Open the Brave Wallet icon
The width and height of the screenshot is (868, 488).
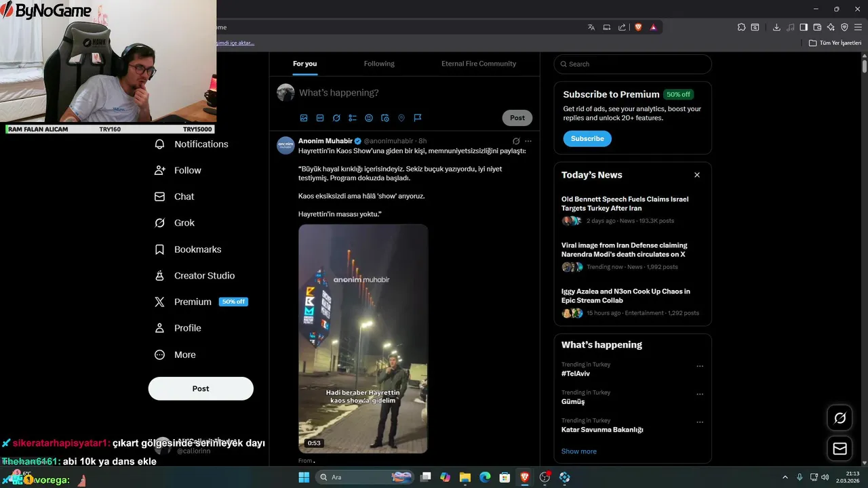817,27
